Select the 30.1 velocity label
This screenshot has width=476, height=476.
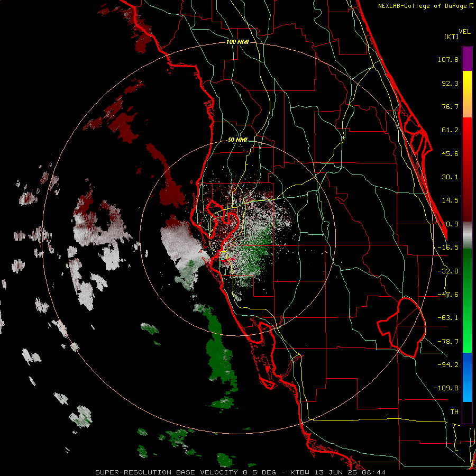[450, 177]
